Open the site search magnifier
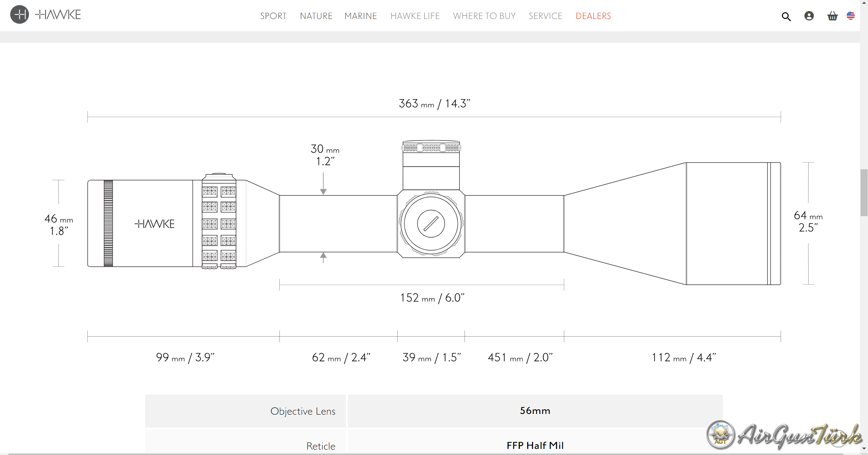 [786, 16]
